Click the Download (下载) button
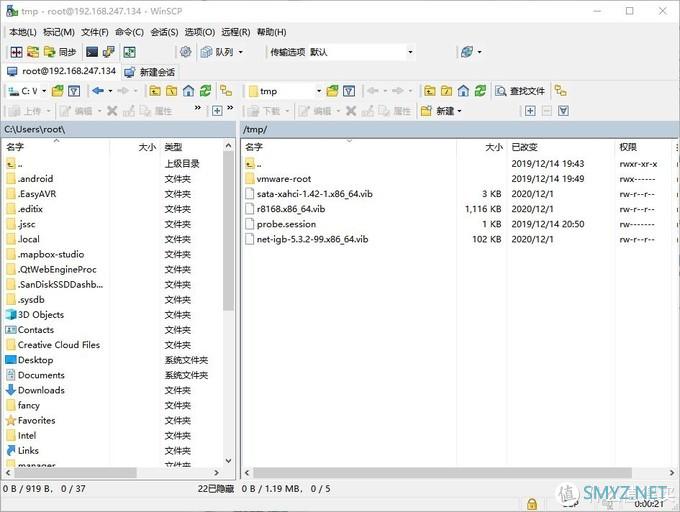Viewport: 680px width, 512px height. [x=267, y=111]
